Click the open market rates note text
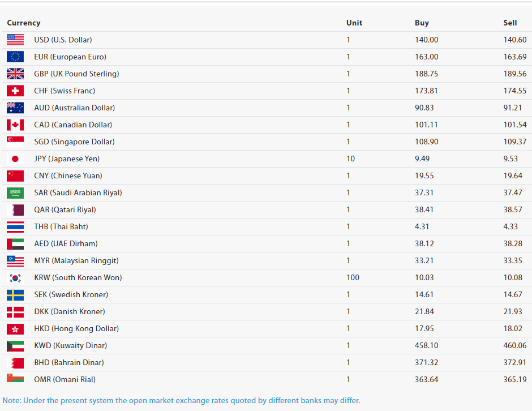Image resolution: width=532 pixels, height=411 pixels. (181, 400)
